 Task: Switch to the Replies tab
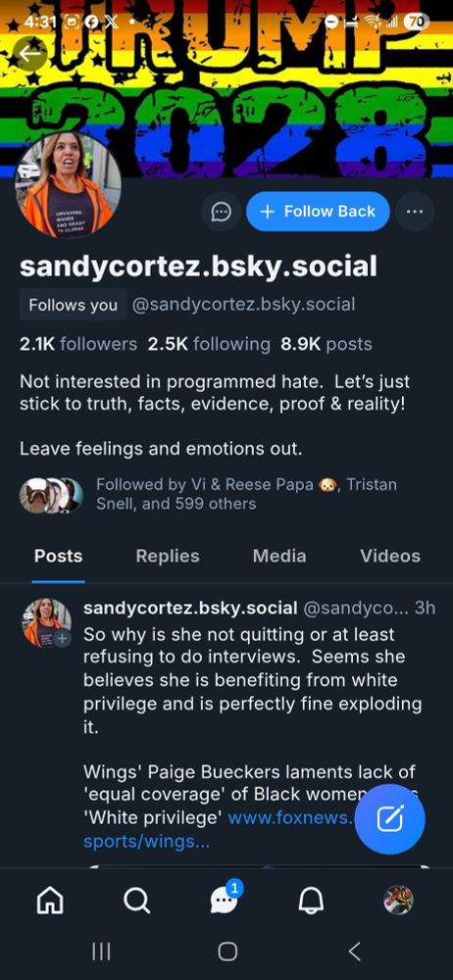coord(168,556)
